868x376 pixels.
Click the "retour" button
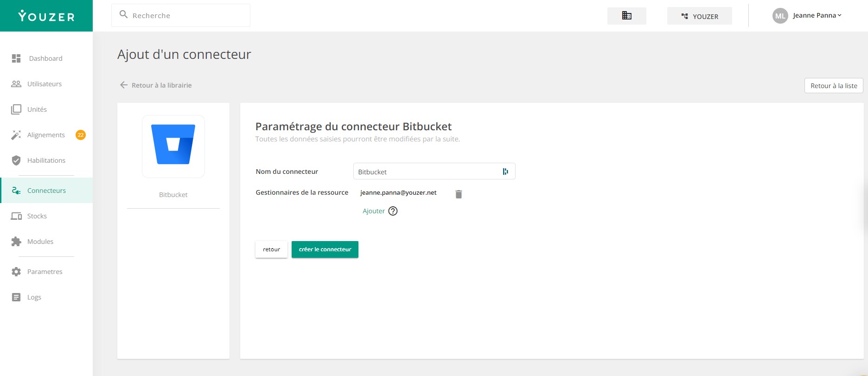(x=271, y=249)
